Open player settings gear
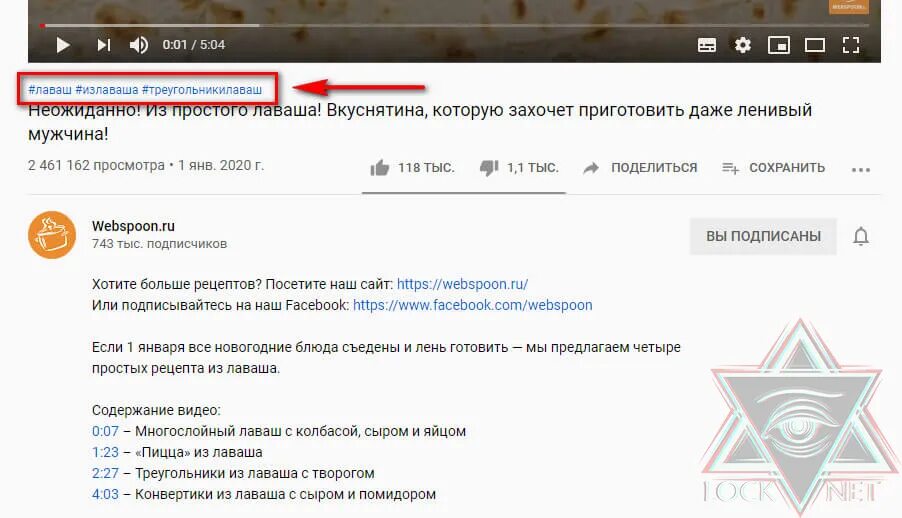 pyautogui.click(x=743, y=45)
